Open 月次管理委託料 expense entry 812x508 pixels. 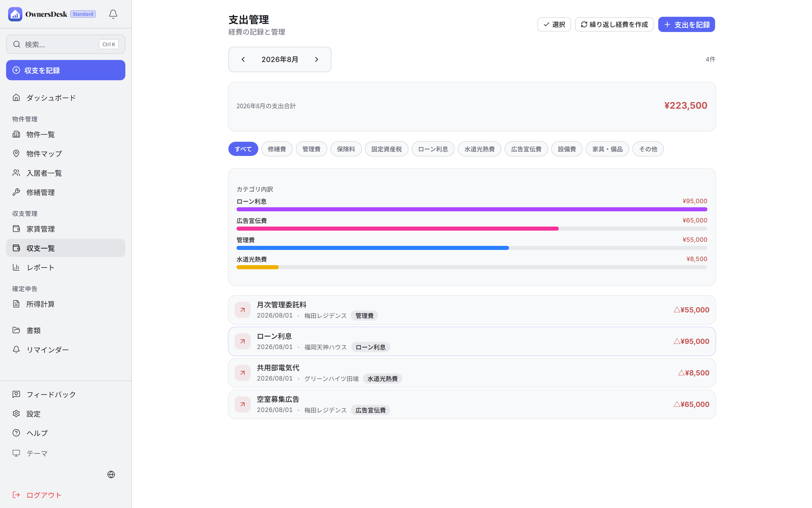coord(472,310)
